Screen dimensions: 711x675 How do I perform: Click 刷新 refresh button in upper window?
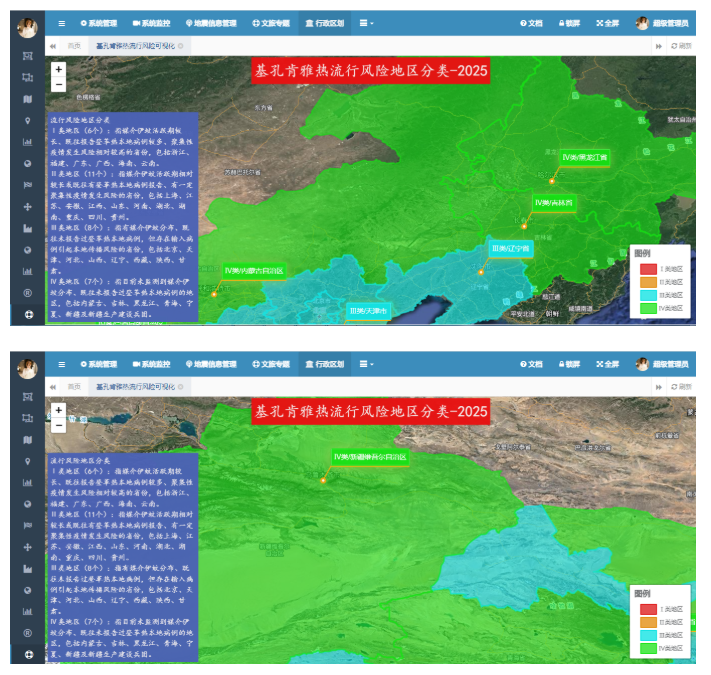682,46
